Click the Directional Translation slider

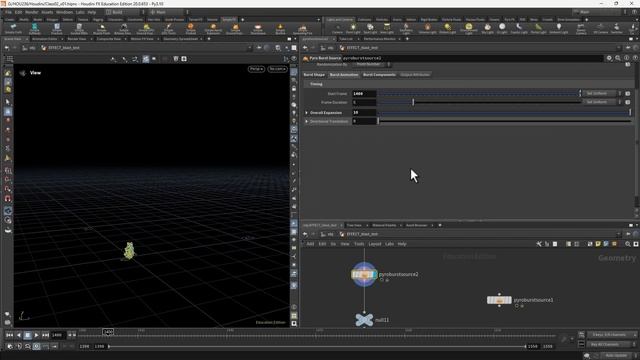point(504,121)
